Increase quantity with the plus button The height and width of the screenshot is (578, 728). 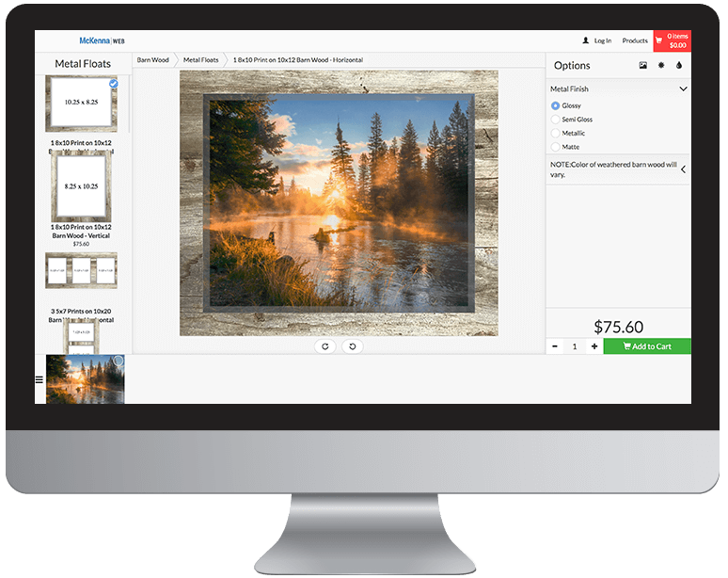(x=594, y=346)
